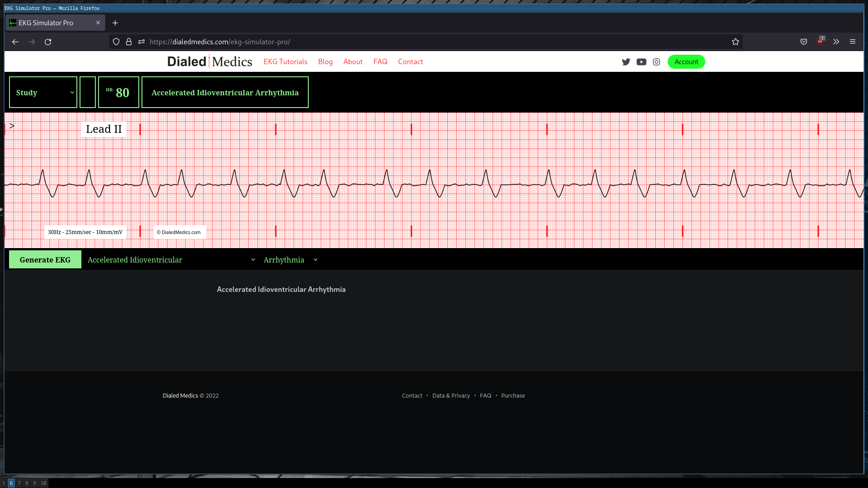Switch to the EKG Tutorials menu item

pos(285,62)
